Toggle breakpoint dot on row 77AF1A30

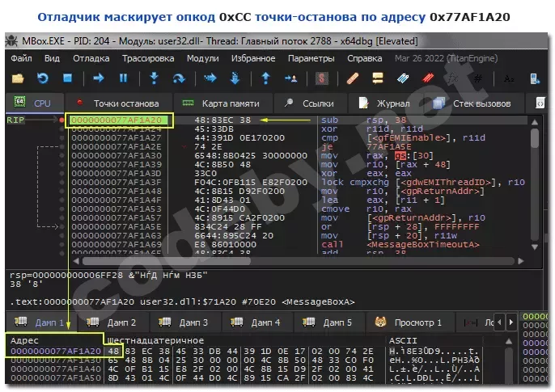coord(61,155)
